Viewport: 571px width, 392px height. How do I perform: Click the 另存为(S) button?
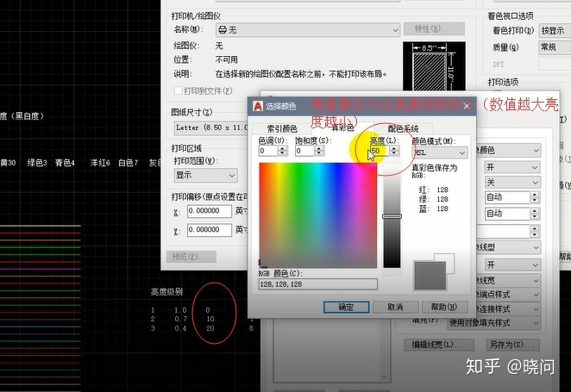point(512,345)
